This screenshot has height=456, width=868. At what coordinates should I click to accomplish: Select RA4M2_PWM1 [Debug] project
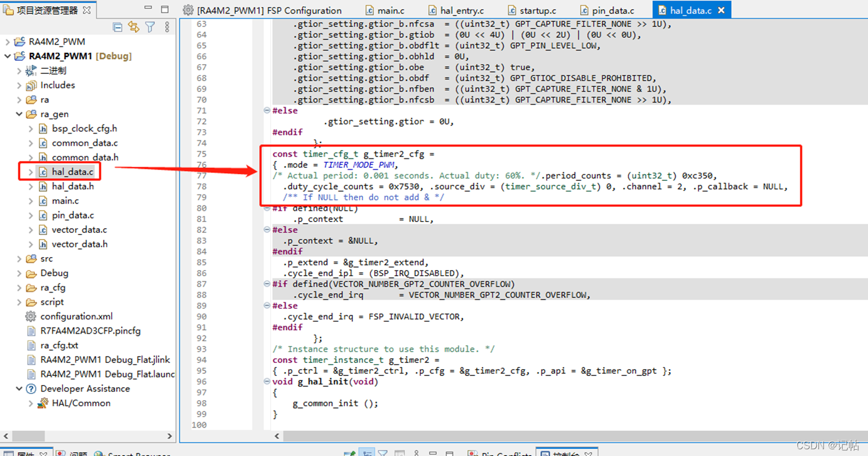[81, 56]
